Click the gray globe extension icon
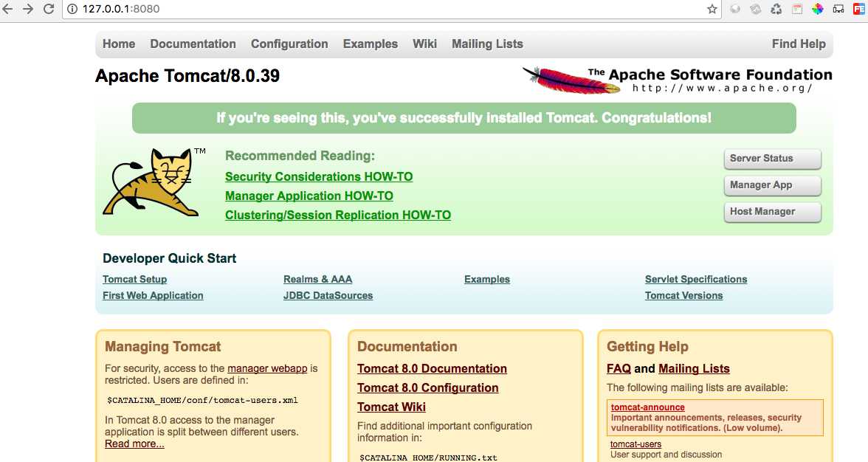 [x=735, y=9]
